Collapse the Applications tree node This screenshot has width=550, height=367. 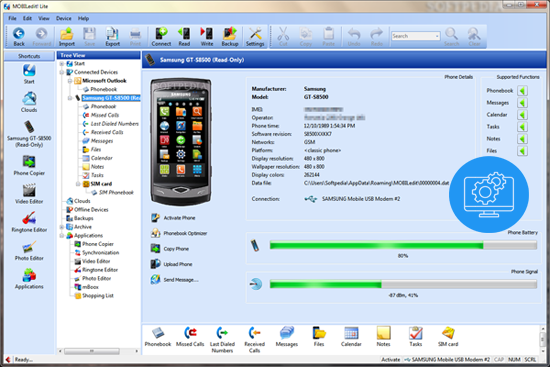pos(62,235)
